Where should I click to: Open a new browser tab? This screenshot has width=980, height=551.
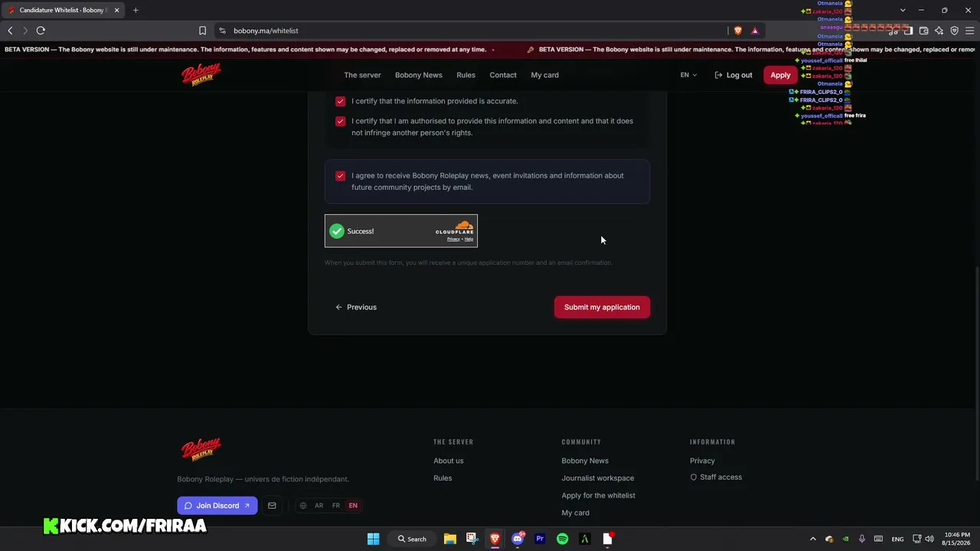click(136, 10)
